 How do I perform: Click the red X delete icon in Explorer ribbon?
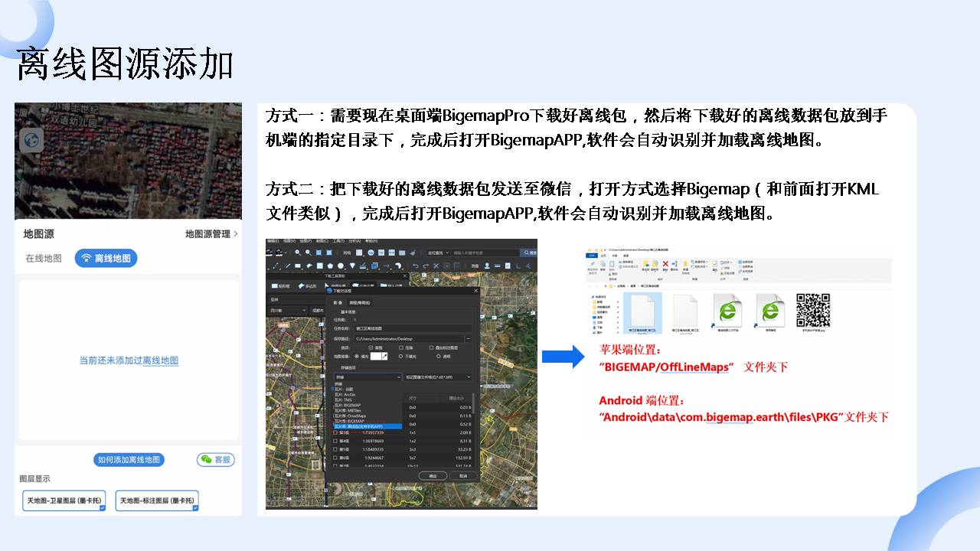click(665, 264)
